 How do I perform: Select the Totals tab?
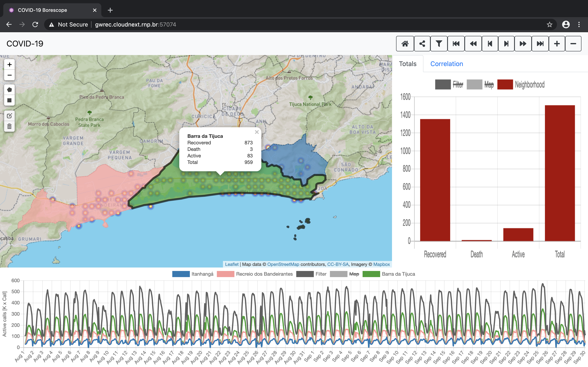click(408, 64)
